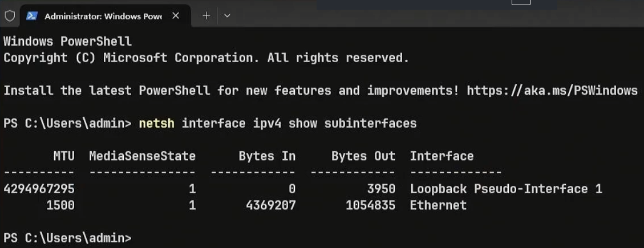644x248 pixels.
Task: Expand the new tab profile dropdown
Action: click(x=227, y=16)
